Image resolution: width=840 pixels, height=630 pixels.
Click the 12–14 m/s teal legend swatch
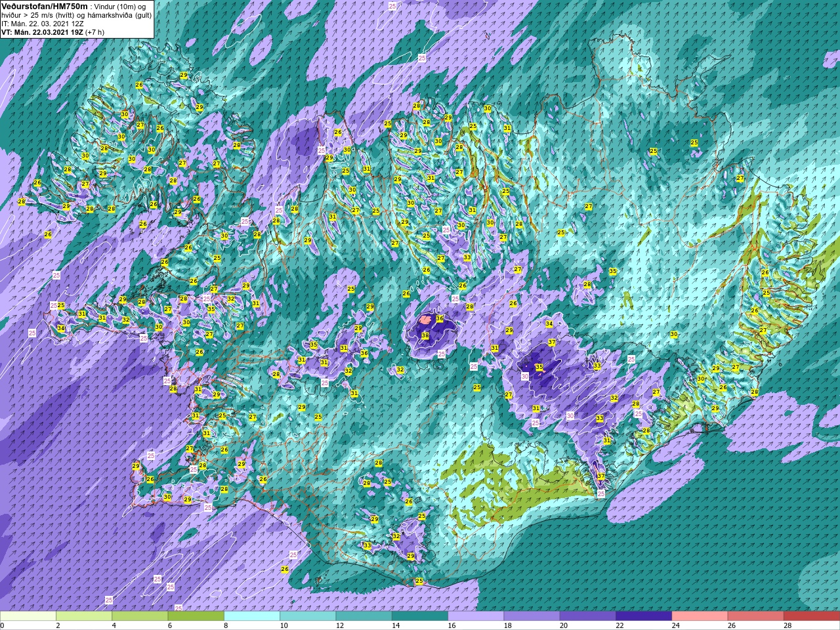tap(364, 616)
